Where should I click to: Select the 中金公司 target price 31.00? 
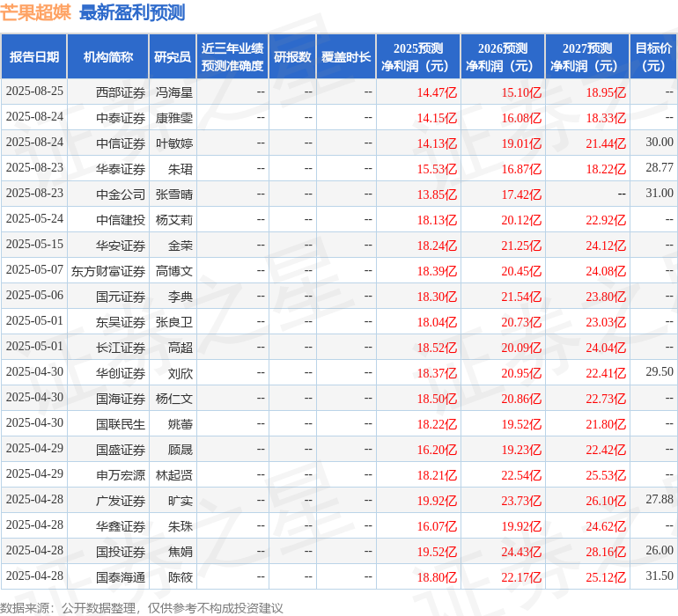(x=659, y=194)
